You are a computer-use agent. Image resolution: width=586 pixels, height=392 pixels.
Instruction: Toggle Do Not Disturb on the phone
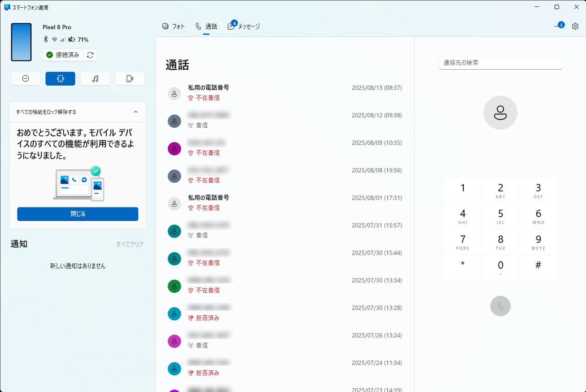pos(26,79)
